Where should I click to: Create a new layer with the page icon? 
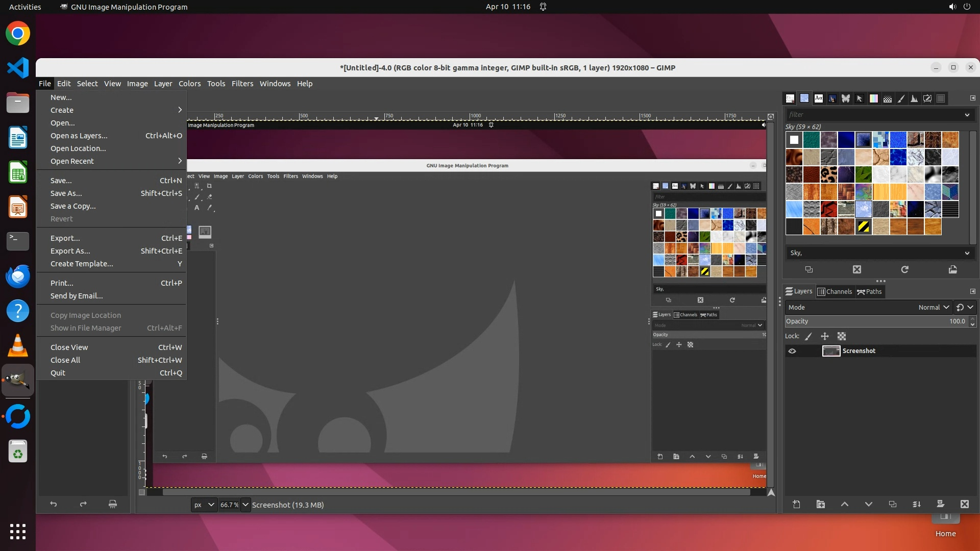click(x=796, y=504)
